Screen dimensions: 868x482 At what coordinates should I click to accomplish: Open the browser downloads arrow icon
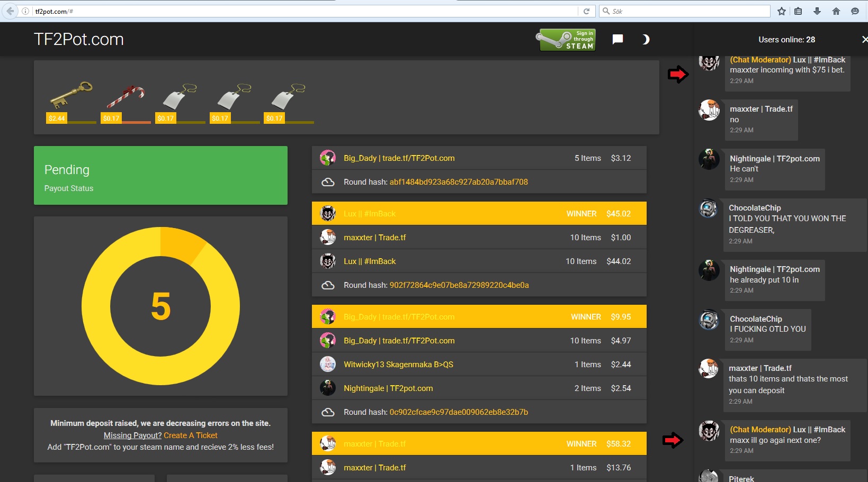pos(817,11)
